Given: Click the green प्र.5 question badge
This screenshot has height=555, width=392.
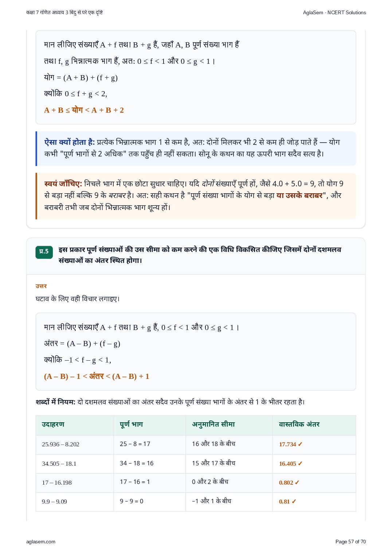Looking at the screenshot, I should pyautogui.click(x=44, y=252).
